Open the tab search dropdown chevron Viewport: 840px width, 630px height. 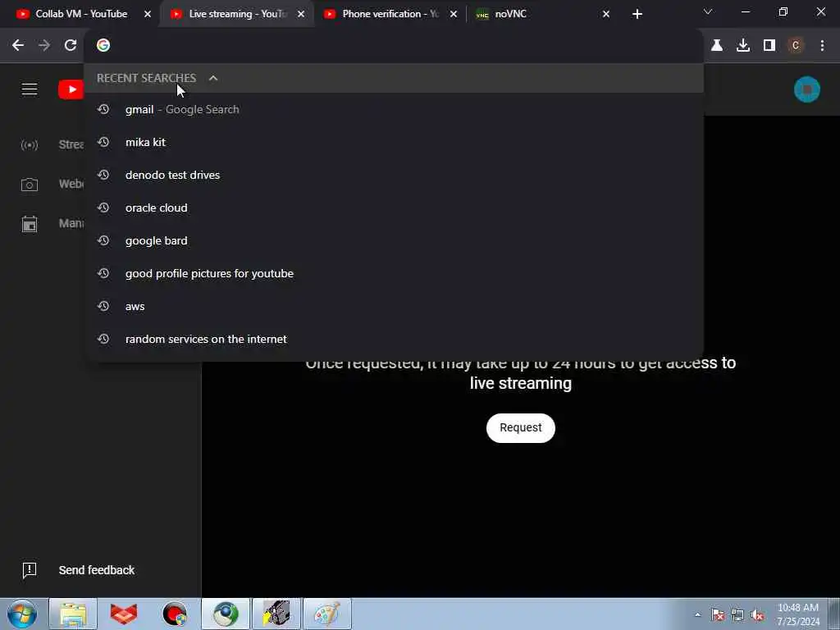[x=708, y=11]
